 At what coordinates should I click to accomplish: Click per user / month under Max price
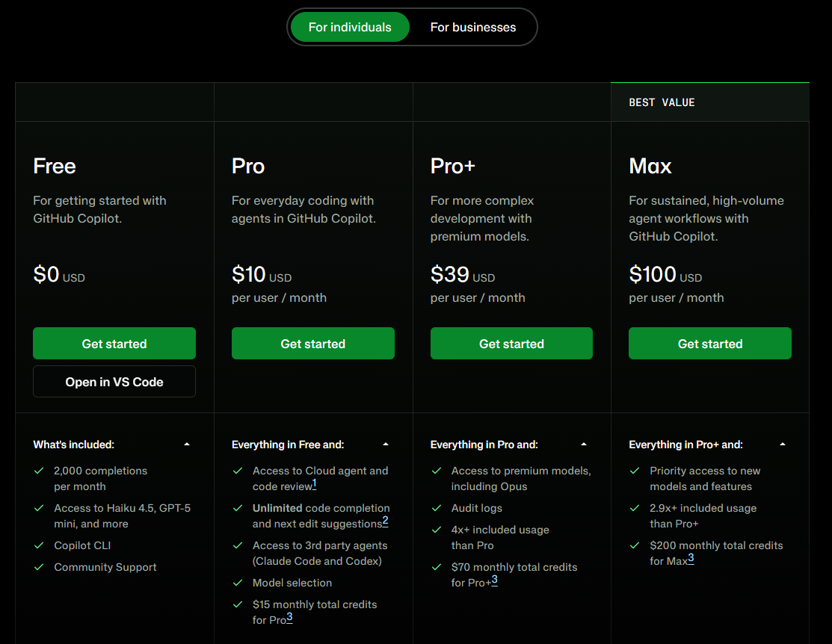pos(676,297)
